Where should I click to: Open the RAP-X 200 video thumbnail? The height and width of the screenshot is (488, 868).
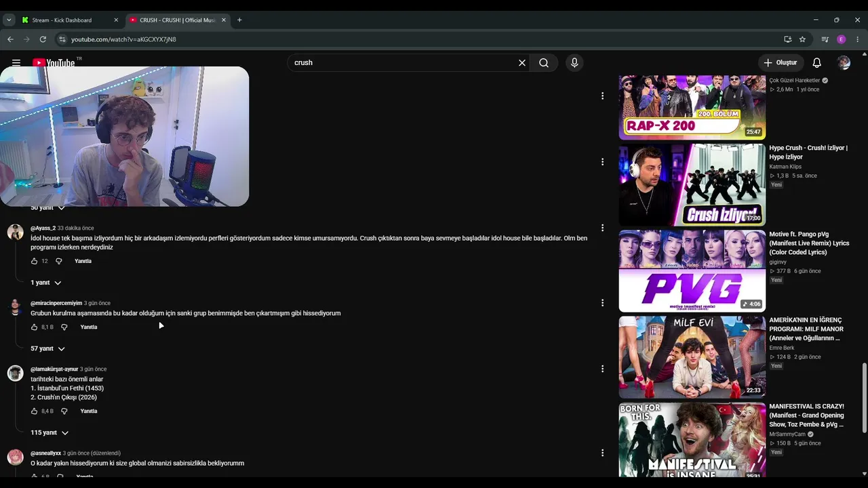(692, 107)
